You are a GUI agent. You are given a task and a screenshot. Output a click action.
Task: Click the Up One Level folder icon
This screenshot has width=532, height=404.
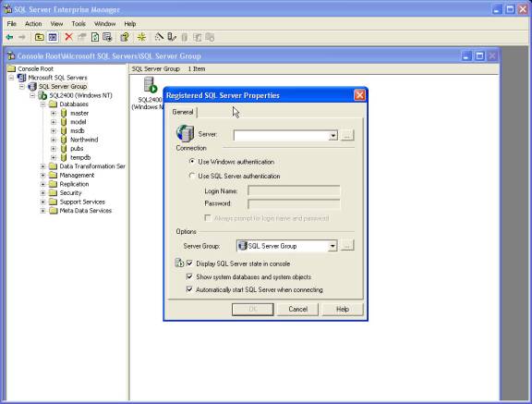[x=40, y=37]
